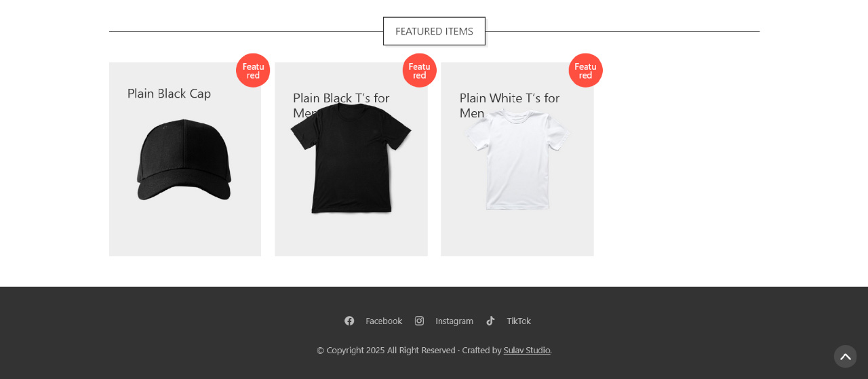Click the Copyright 2025 footer text

point(351,350)
